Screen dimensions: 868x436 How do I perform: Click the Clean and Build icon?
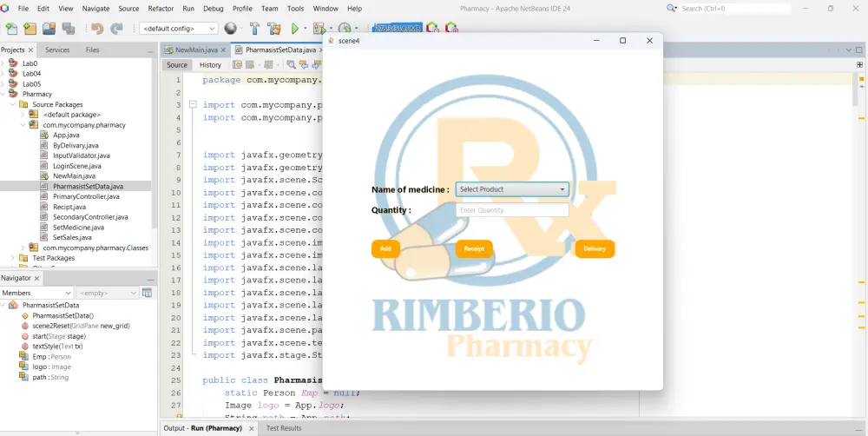point(273,29)
